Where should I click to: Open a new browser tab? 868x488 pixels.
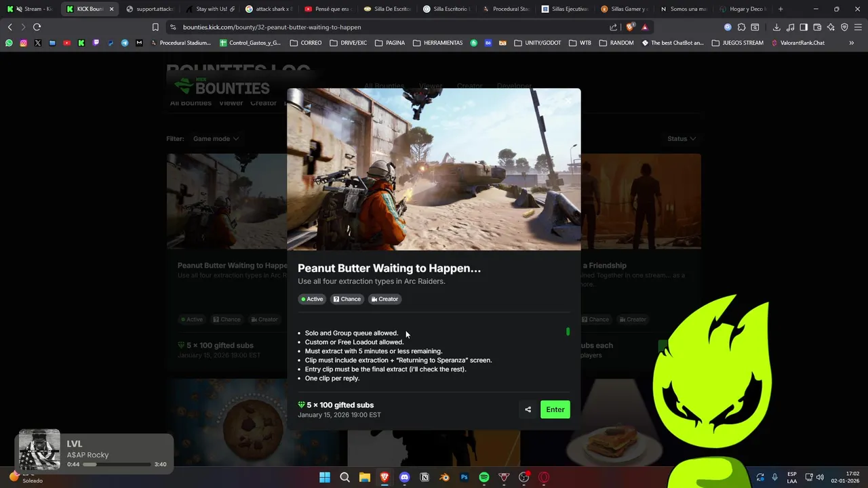tap(781, 9)
